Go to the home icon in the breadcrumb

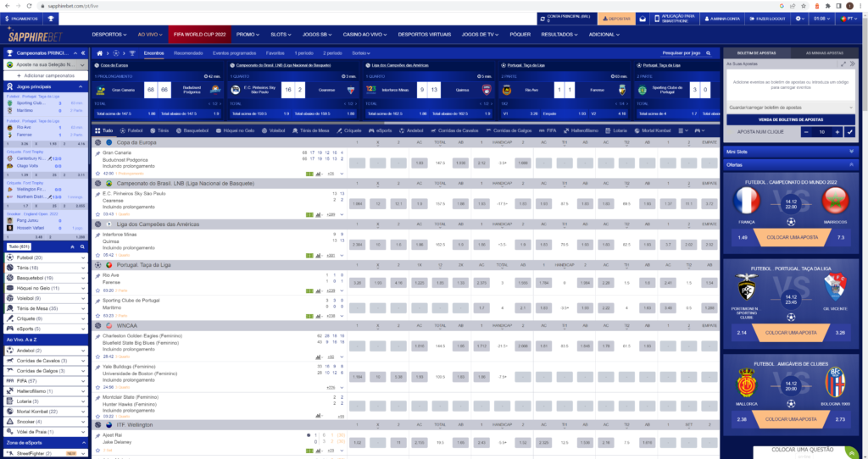click(x=100, y=53)
